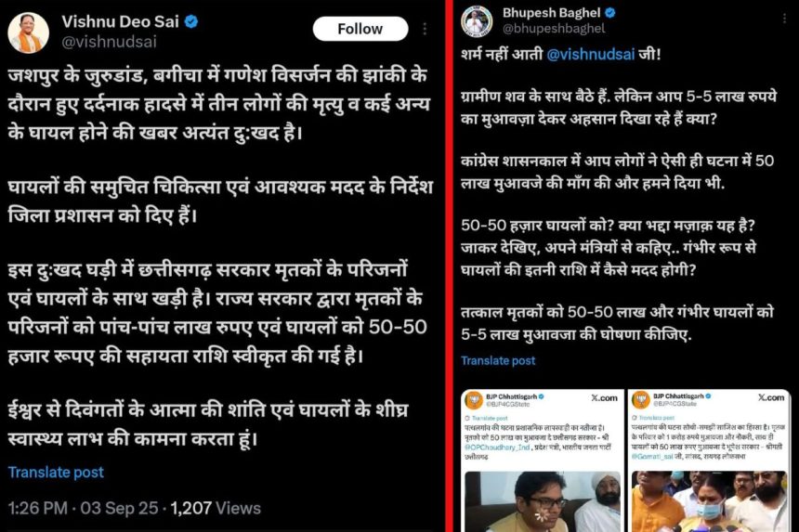Open the left BJP Chhattisgarh screenshot thumbnail
This screenshot has height=532, width=799.
[x=543, y=461]
